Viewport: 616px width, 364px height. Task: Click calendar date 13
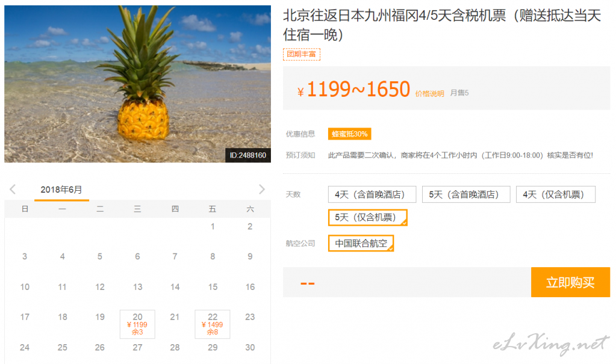[x=137, y=287]
